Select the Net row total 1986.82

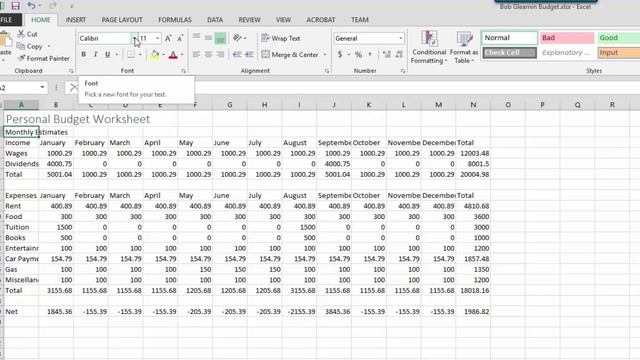click(473, 311)
